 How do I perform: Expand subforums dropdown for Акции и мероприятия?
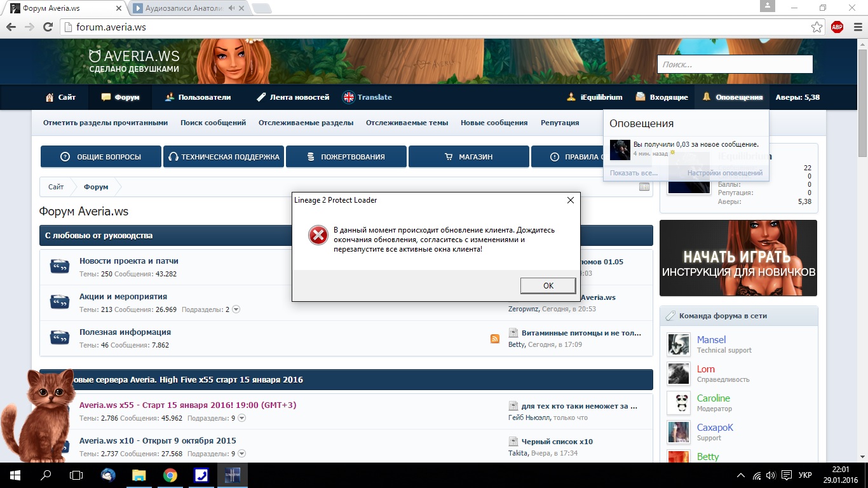[x=236, y=309]
